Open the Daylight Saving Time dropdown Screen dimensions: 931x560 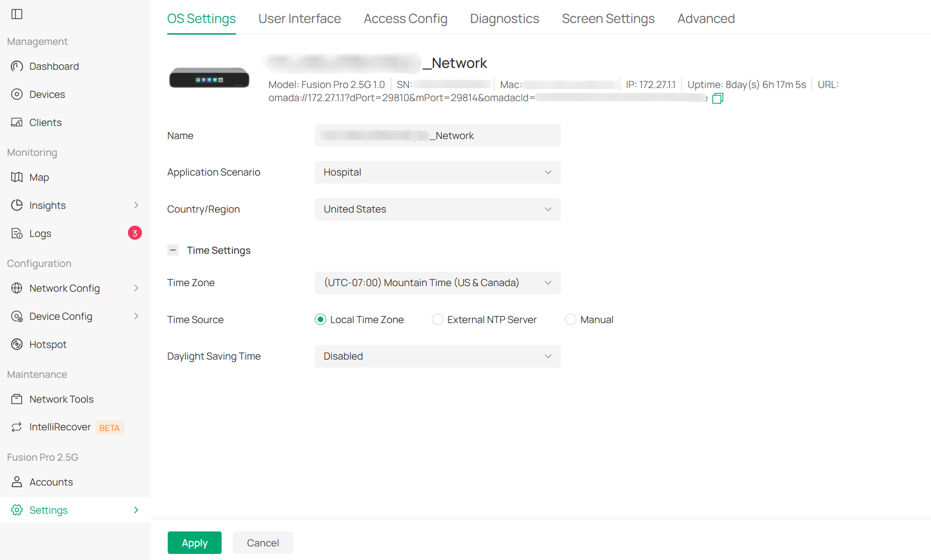[x=438, y=356]
